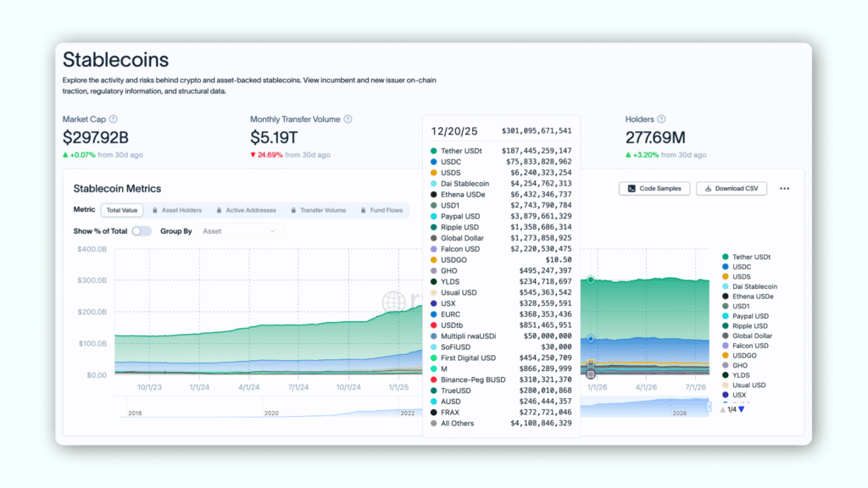Toggle USDS series in chart legend

[x=737, y=277]
